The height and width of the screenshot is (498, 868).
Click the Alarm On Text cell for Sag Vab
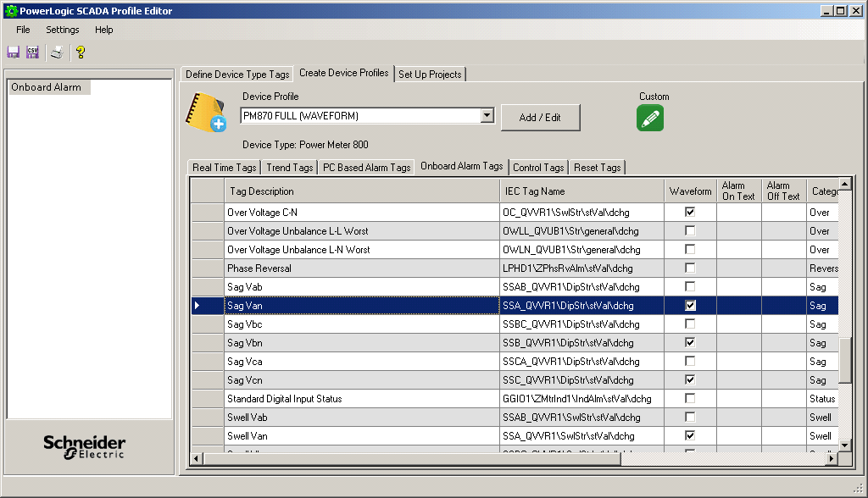(739, 286)
